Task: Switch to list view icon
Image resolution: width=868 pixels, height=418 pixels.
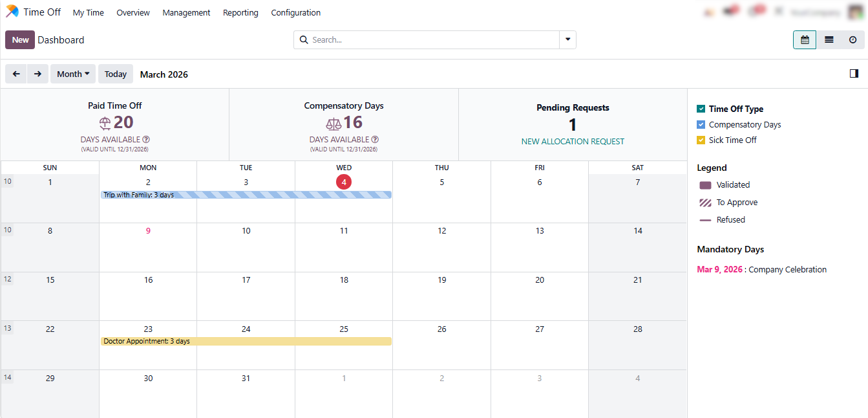Action: (x=829, y=40)
